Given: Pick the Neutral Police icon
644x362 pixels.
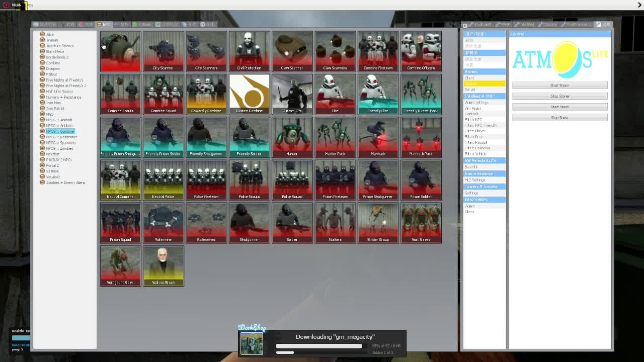Looking at the screenshot, I should pyautogui.click(x=163, y=180).
